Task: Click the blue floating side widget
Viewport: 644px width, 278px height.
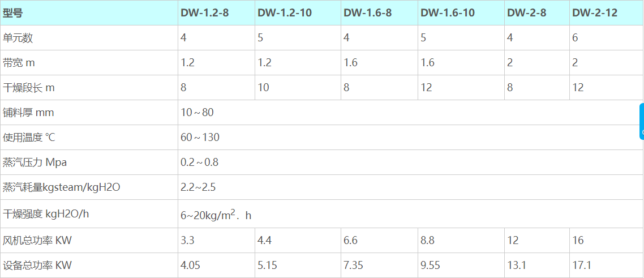Action: [x=641, y=121]
